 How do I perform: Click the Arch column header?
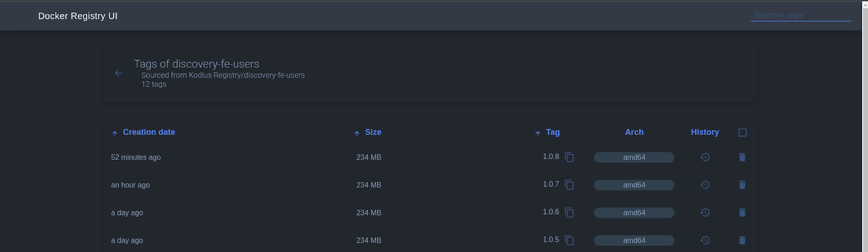[634, 132]
